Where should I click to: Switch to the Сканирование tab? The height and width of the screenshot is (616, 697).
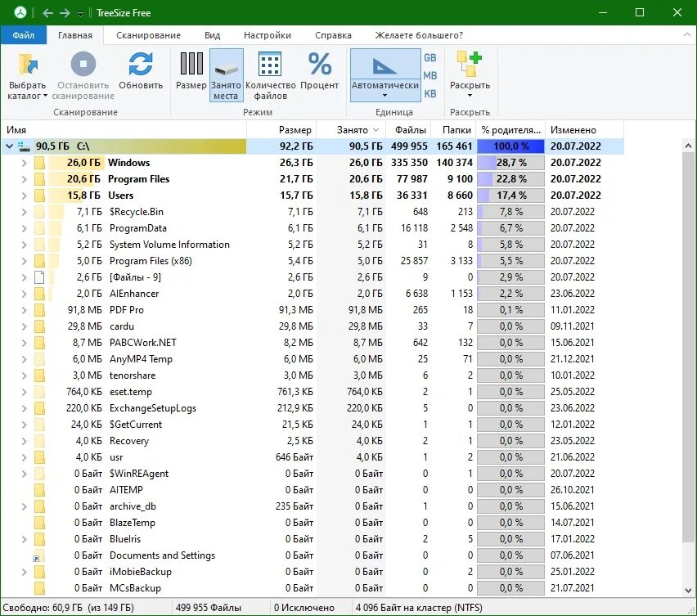pyautogui.click(x=148, y=35)
